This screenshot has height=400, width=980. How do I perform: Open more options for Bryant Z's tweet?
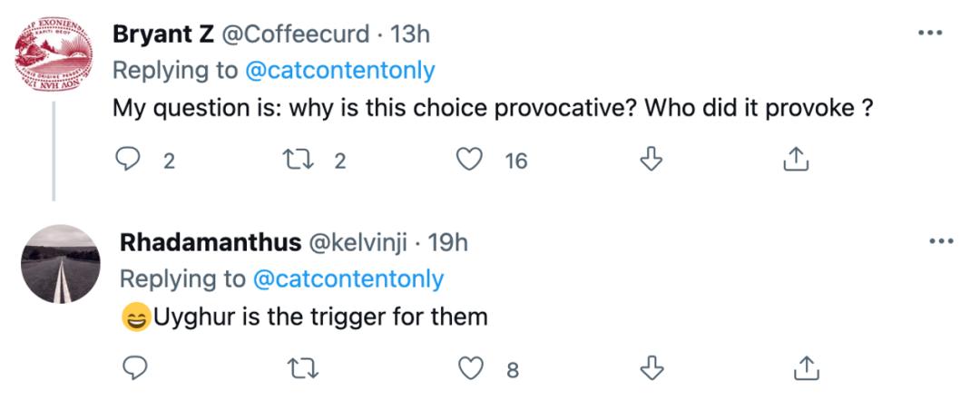click(x=930, y=34)
